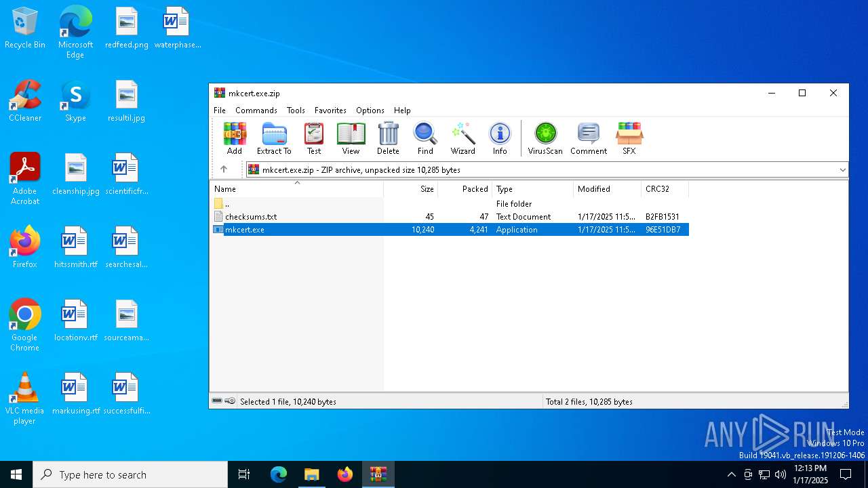This screenshot has width=868, height=488.
Task: Open the Find tool
Action: tap(425, 139)
